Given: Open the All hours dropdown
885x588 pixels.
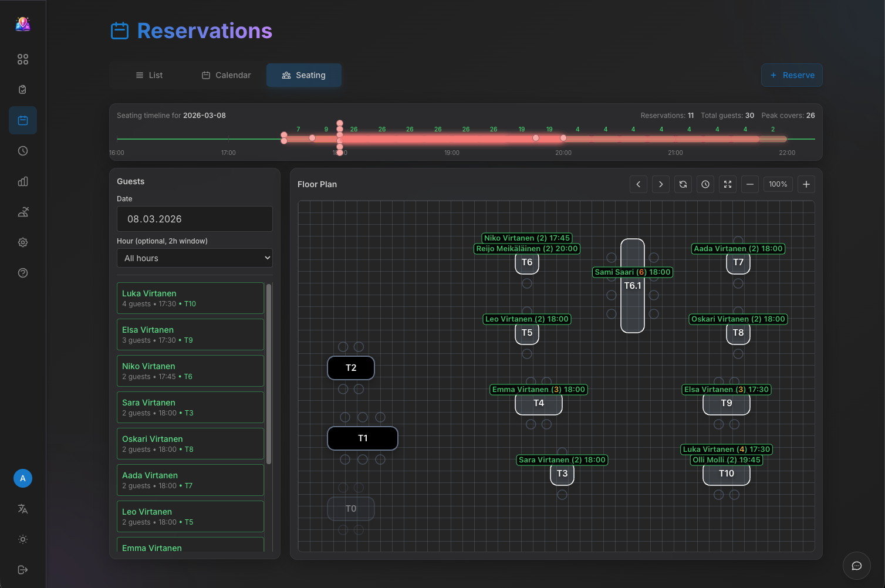Looking at the screenshot, I should pyautogui.click(x=194, y=258).
